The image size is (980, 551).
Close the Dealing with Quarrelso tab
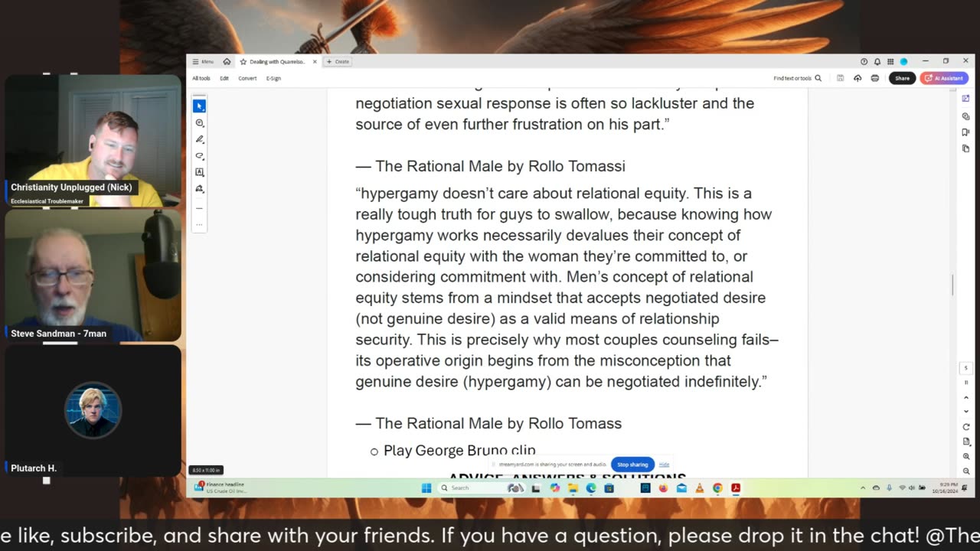coord(315,61)
